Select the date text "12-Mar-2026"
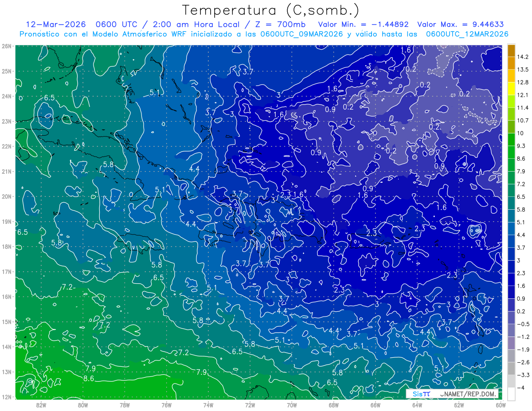The image size is (532, 411). pos(56,24)
